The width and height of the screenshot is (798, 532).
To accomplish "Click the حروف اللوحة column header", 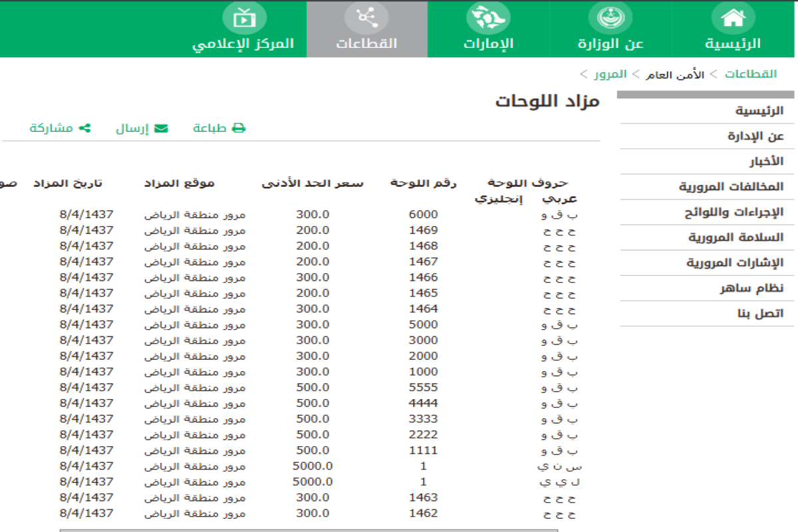I will click(529, 183).
